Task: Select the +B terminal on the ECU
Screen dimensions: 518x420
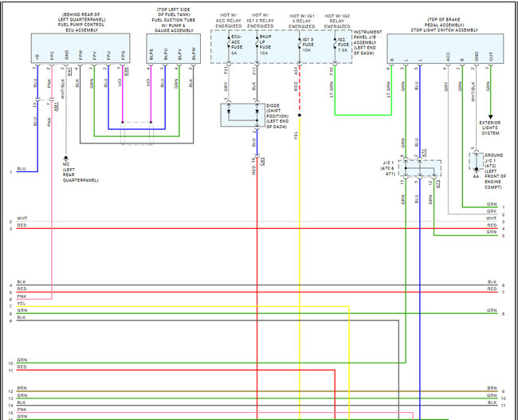Action: [x=37, y=57]
